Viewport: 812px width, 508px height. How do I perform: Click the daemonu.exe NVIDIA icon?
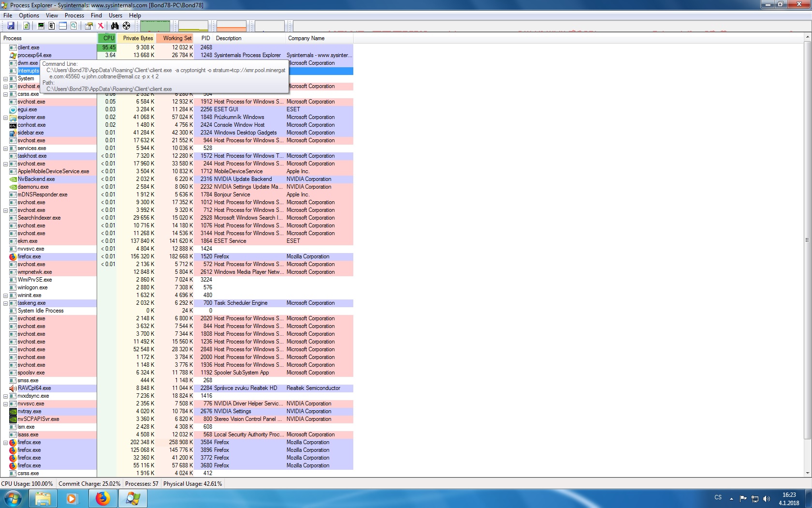coord(13,187)
